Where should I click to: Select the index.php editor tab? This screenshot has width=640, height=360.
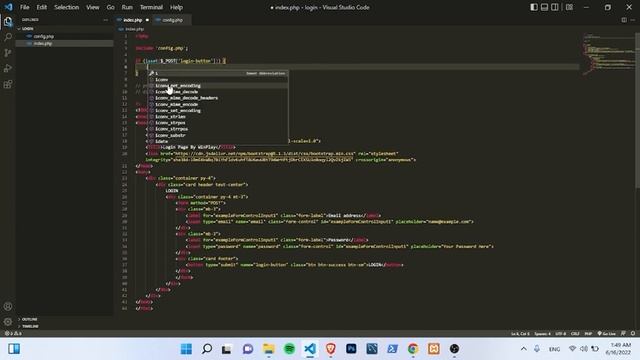[133, 20]
